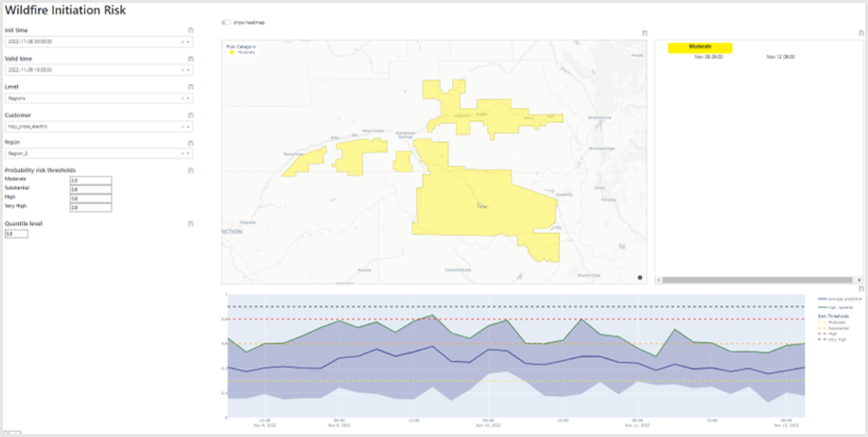Clear the Init time selection with the x
Viewport: 868px width, 437px height.
coord(183,42)
